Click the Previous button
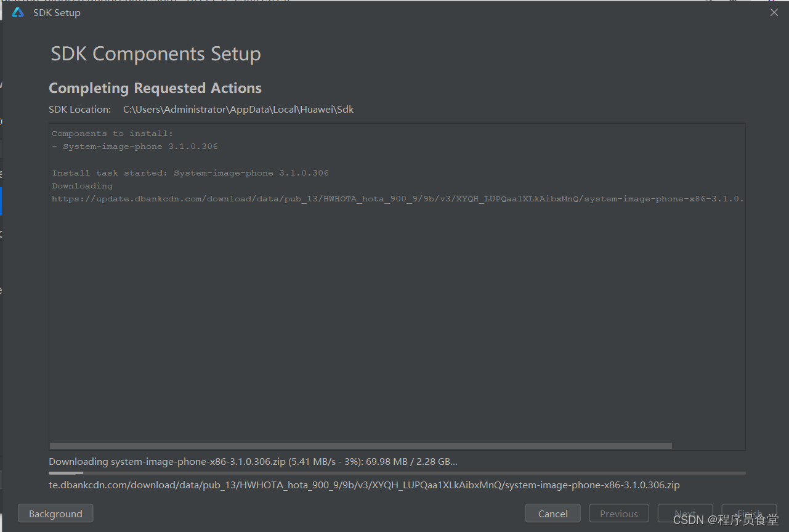The image size is (789, 532). pos(619,514)
